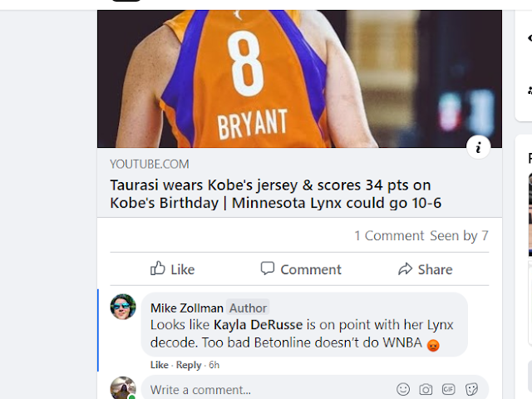
Task: Click the 6h comment timestamp
Action: 214,365
